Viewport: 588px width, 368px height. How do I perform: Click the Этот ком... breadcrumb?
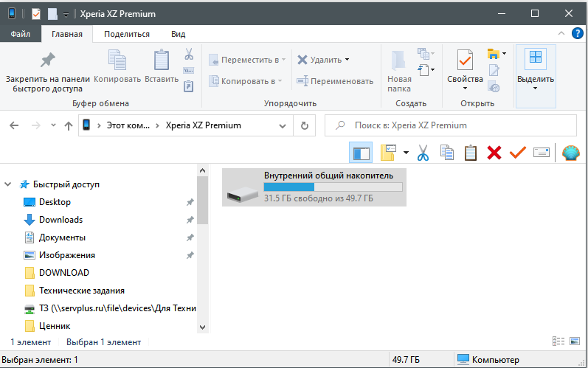[128, 125]
